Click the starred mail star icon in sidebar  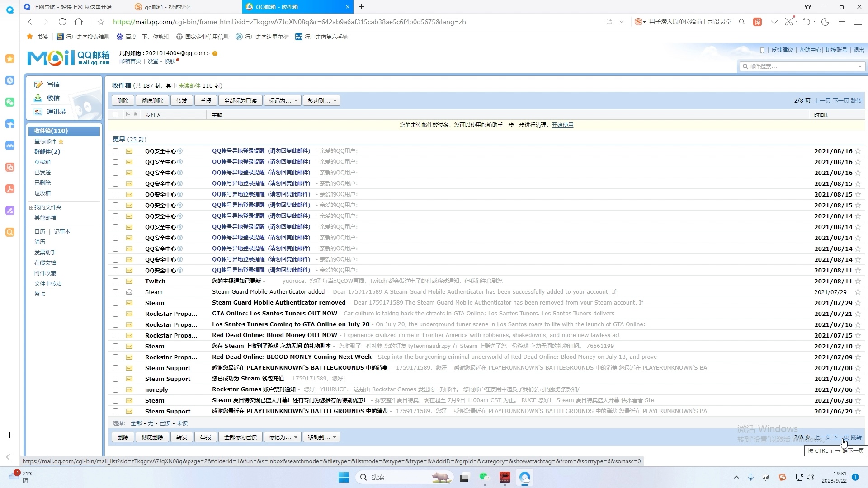click(x=61, y=141)
